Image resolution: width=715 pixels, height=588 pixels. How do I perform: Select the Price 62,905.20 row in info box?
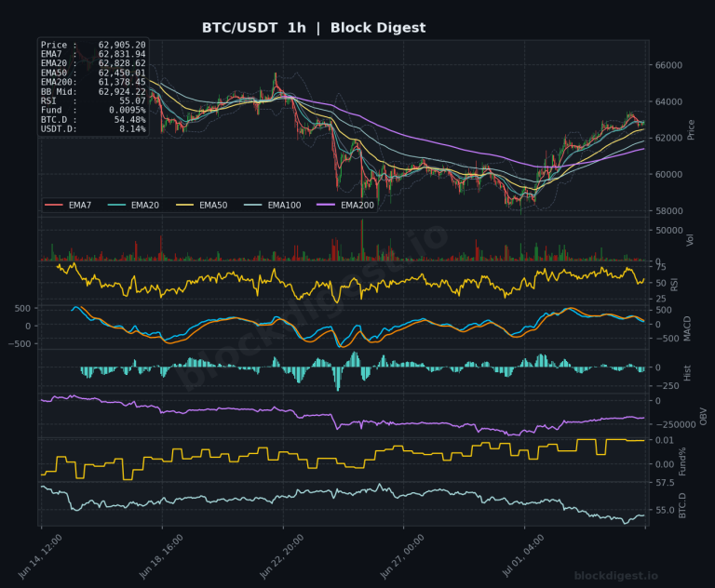tap(93, 45)
